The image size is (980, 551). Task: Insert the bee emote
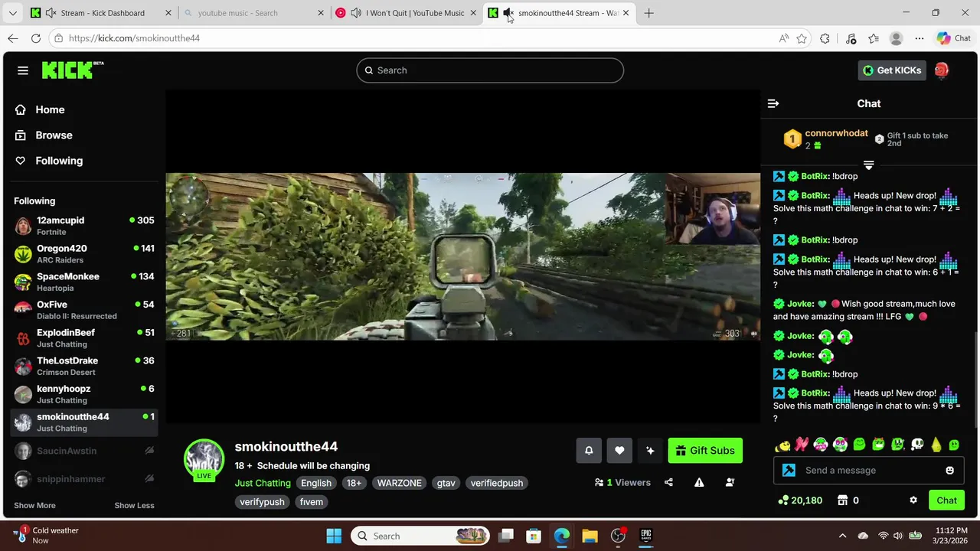[782, 445]
